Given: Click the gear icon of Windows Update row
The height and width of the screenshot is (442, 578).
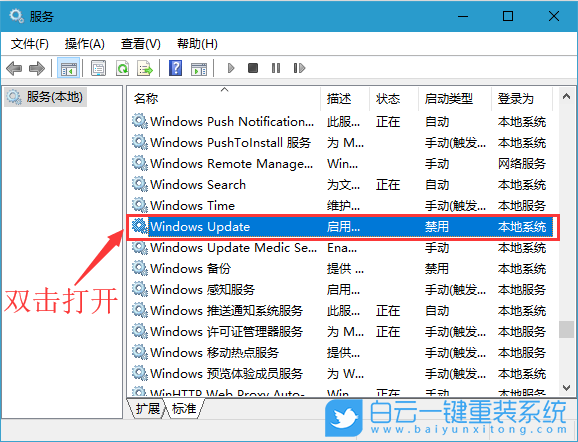Looking at the screenshot, I should click(140, 226).
